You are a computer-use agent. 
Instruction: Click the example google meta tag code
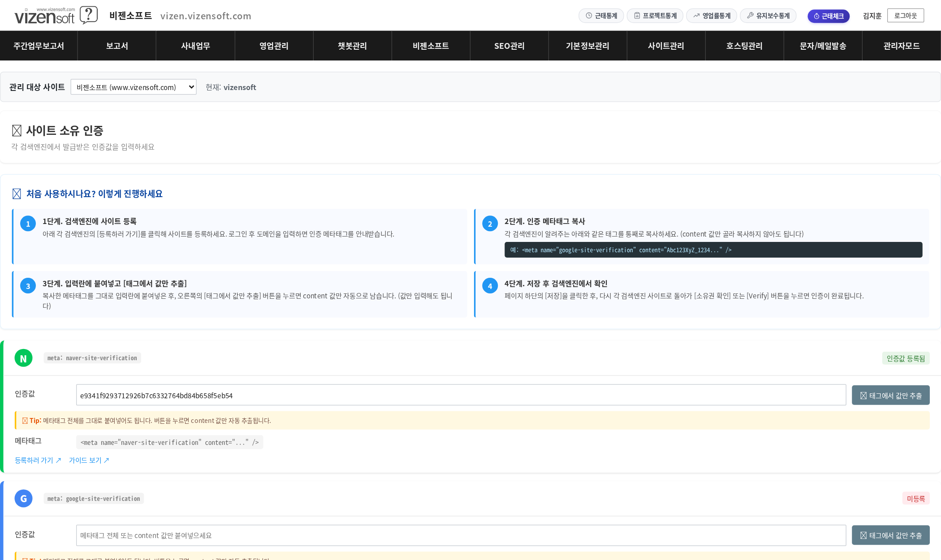[713, 250]
